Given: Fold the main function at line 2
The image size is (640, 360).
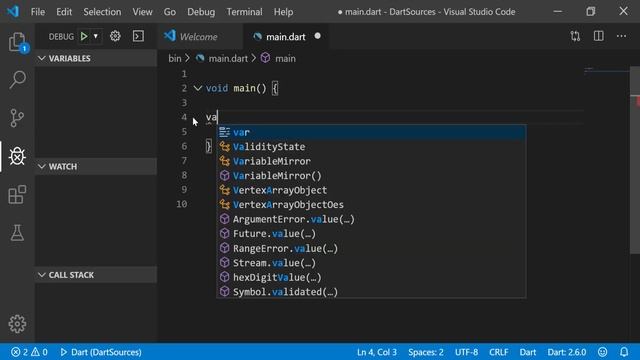Looking at the screenshot, I should tap(198, 88).
